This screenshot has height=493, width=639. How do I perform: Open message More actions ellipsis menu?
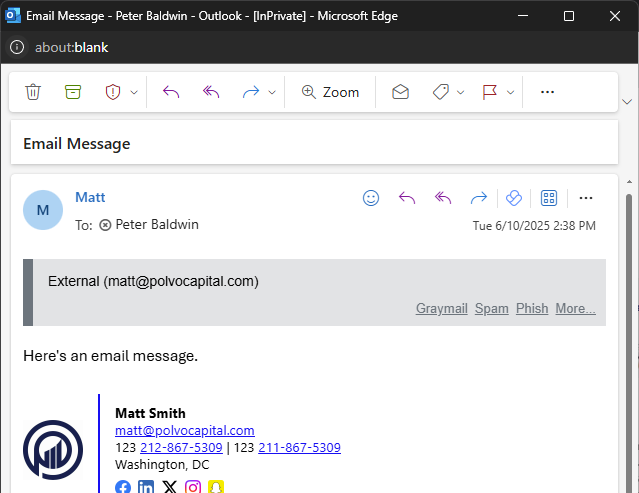[586, 198]
